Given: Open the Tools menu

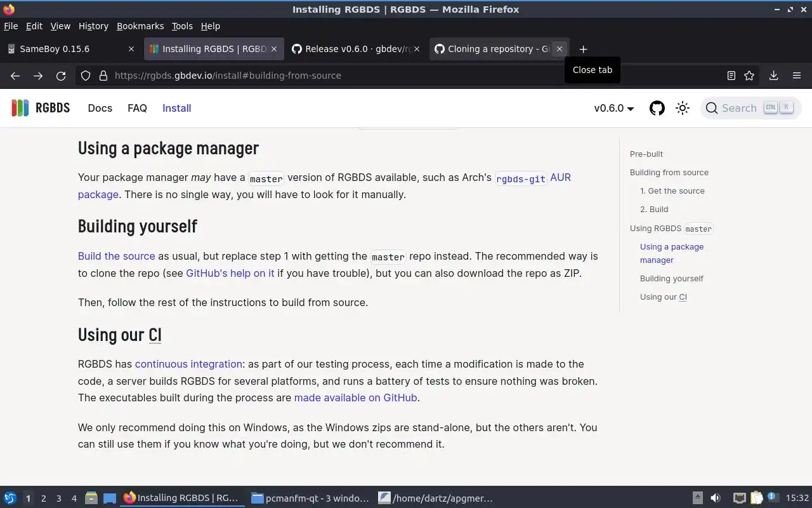Looking at the screenshot, I should pos(182,26).
